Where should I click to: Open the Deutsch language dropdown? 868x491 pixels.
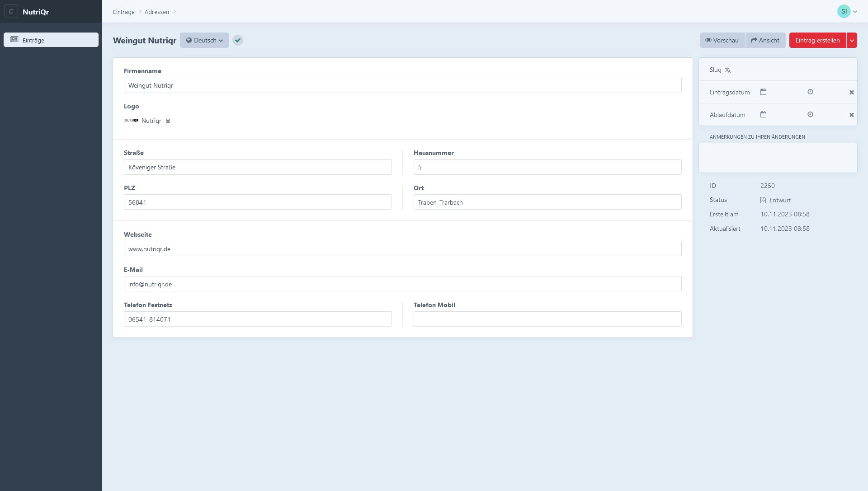204,41
